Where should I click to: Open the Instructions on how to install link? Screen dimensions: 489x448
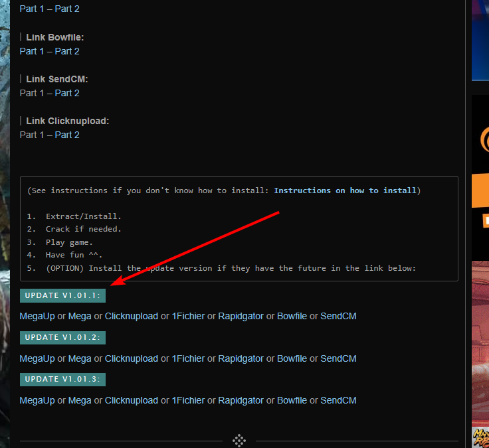[x=345, y=190]
